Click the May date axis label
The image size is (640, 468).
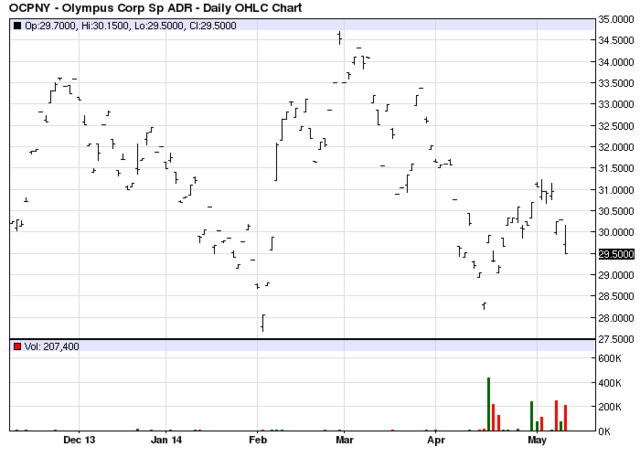coord(537,440)
